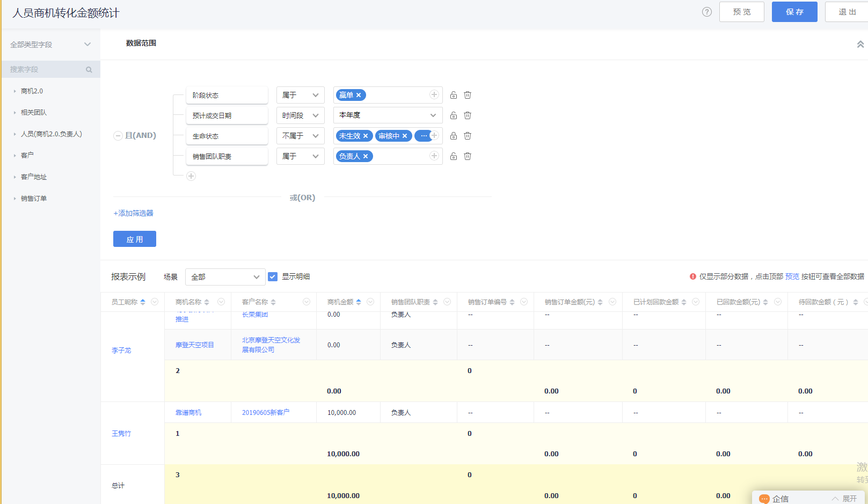Screen dimensions: 868x504
Task: Expand 相关团队 tree node
Action: tap(15, 113)
